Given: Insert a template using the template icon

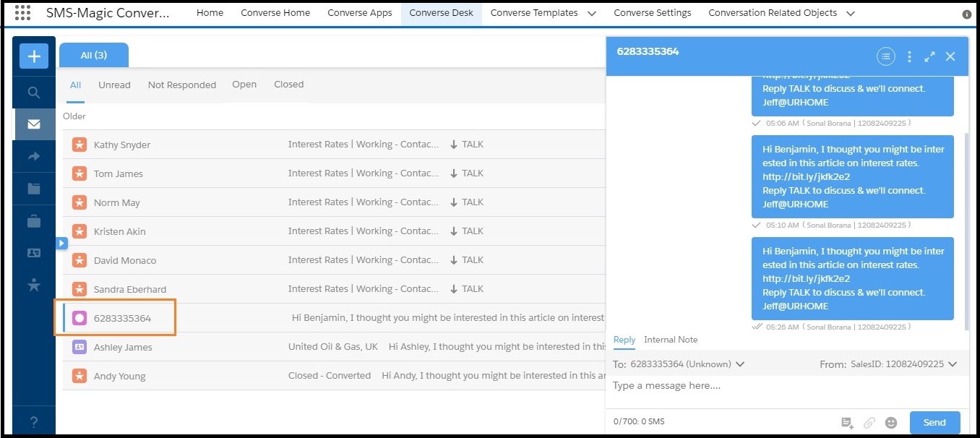Looking at the screenshot, I should [x=847, y=423].
